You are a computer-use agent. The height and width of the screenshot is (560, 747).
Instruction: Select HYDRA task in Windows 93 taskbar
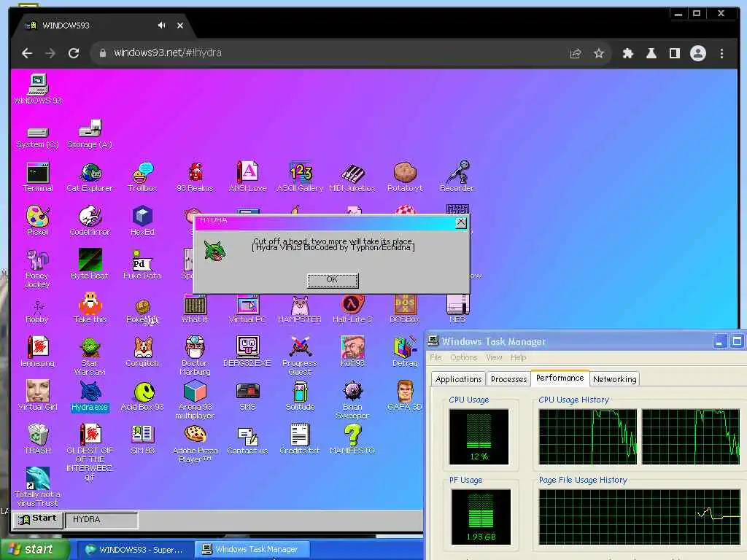click(x=101, y=519)
